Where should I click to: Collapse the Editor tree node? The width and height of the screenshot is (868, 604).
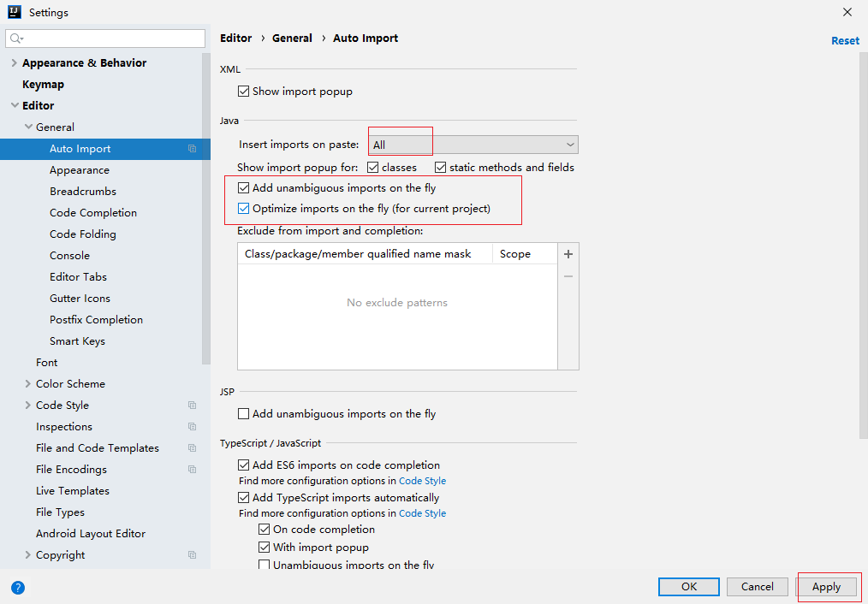pos(15,105)
